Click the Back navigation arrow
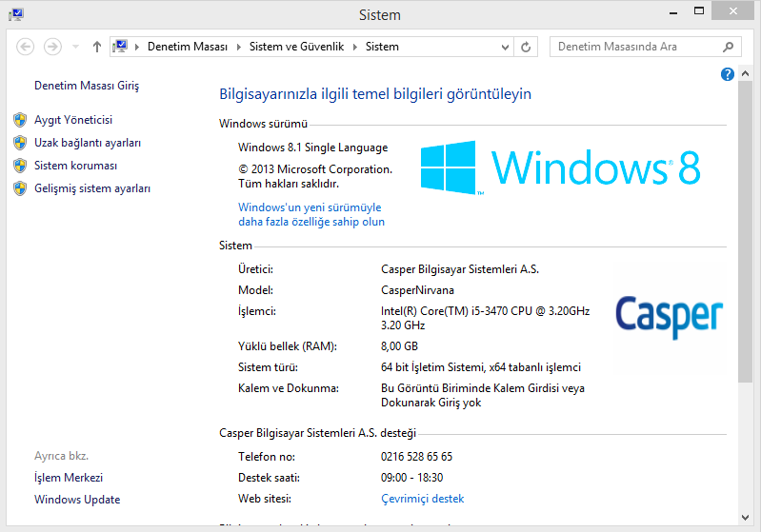761x532 pixels. coord(26,47)
